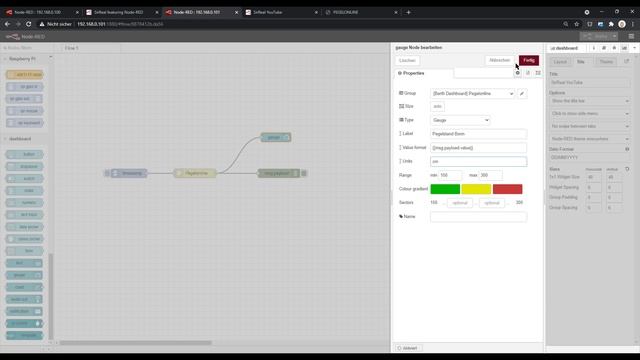Screen dimensions: 640x360
Task: Select dashboard template palette node
Action: coord(24,336)
